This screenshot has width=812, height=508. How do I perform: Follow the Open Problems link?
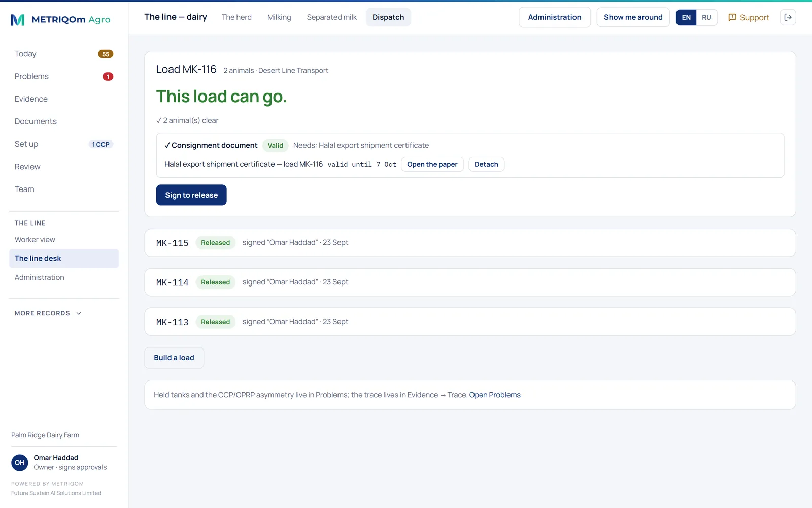click(495, 395)
